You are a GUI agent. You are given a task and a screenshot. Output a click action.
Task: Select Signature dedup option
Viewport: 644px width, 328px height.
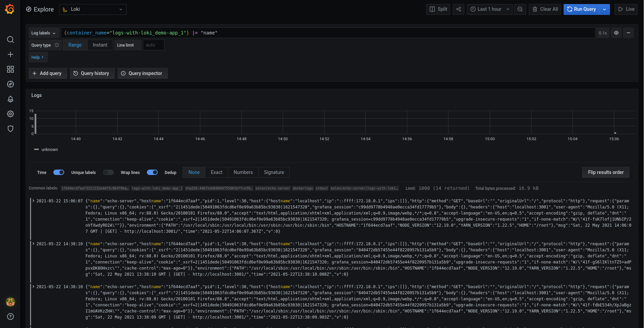(x=274, y=172)
